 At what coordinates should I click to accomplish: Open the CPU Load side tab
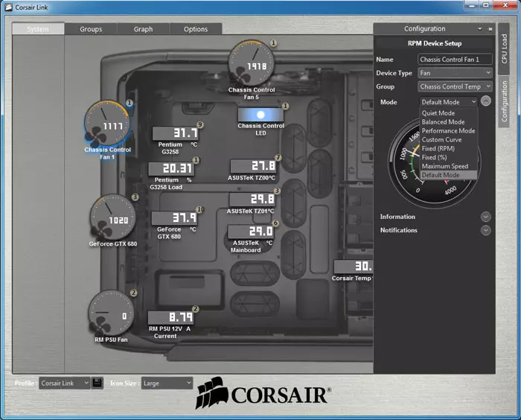pos(504,49)
